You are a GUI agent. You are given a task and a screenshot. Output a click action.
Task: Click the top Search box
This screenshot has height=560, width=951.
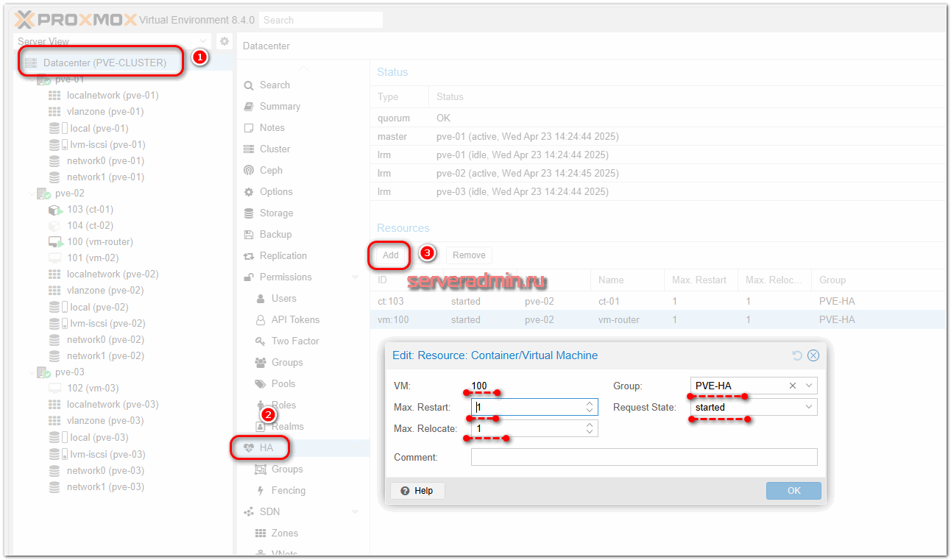click(x=321, y=20)
